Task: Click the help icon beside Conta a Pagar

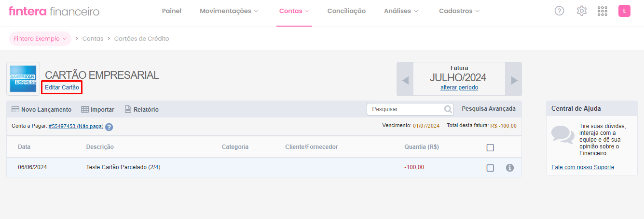Action: pos(109,127)
